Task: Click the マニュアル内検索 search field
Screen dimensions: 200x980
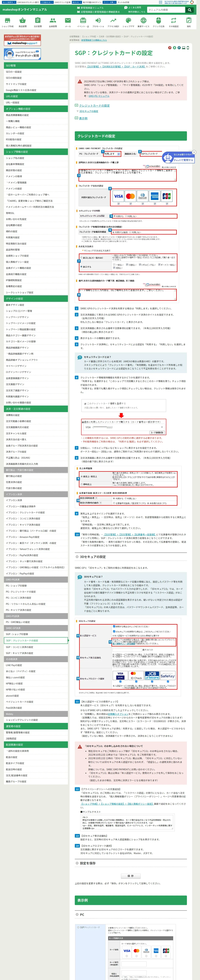Action: coord(166,10)
